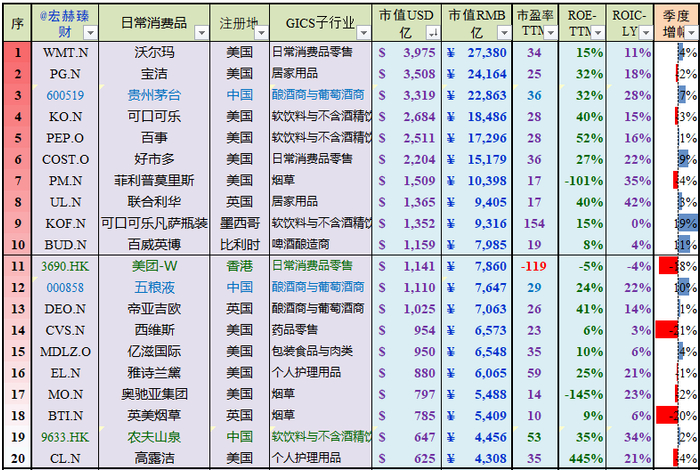The height and width of the screenshot is (470, 700).
Task: Open the GICS子行业 filter dropdown
Action: click(364, 33)
